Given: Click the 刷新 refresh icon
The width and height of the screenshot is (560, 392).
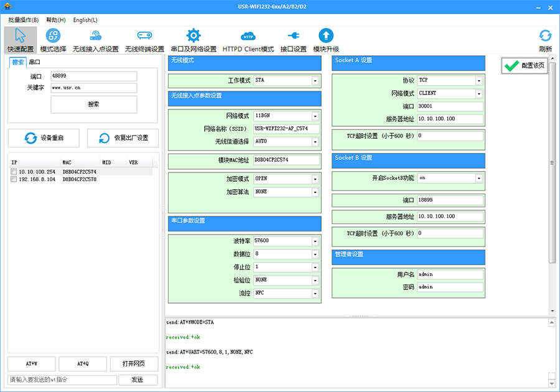Looking at the screenshot, I should click(x=545, y=40).
